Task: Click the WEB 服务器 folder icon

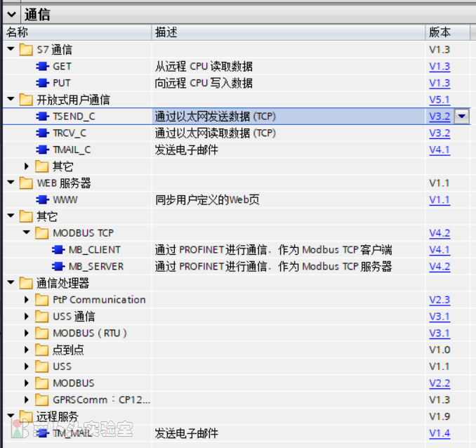Action: 26,183
